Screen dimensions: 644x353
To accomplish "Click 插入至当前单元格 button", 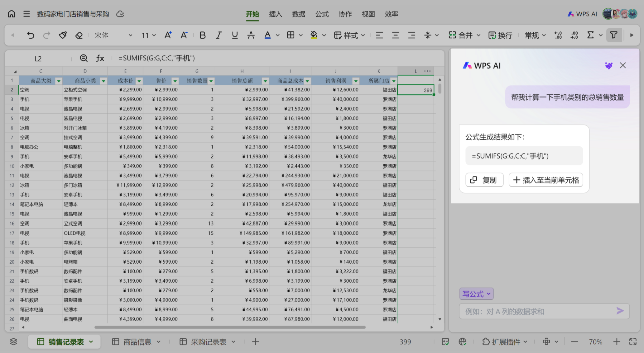I will [x=545, y=180].
